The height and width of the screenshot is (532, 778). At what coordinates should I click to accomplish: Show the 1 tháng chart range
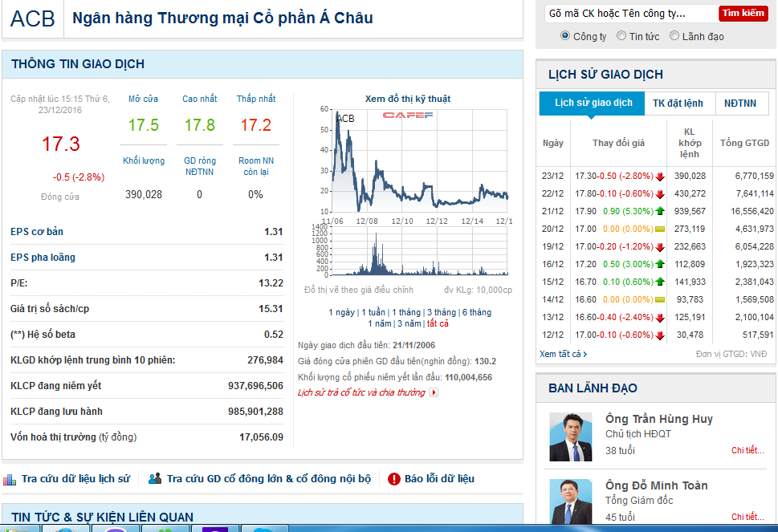pos(406,312)
